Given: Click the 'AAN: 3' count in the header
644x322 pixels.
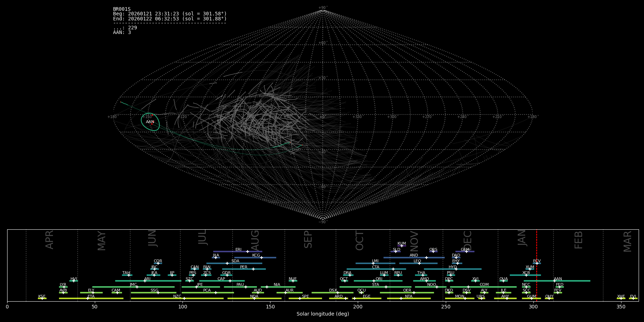Looking at the screenshot, I should (x=122, y=33).
